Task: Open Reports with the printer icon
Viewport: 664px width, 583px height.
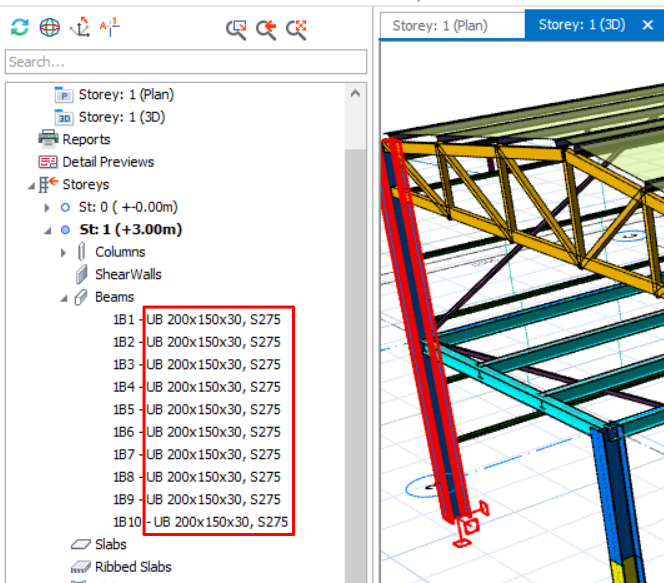Action: [47, 139]
